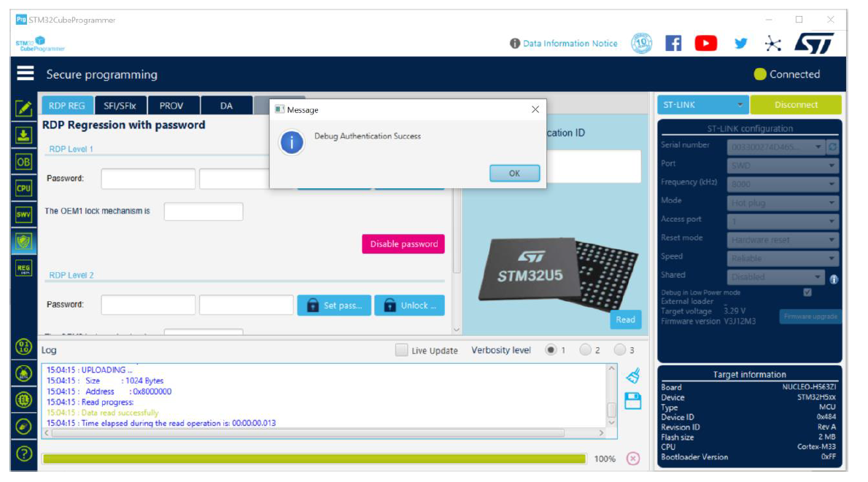Viewport: 868px width, 482px height.
Task: Show info about Shared mode
Action: [x=834, y=279]
